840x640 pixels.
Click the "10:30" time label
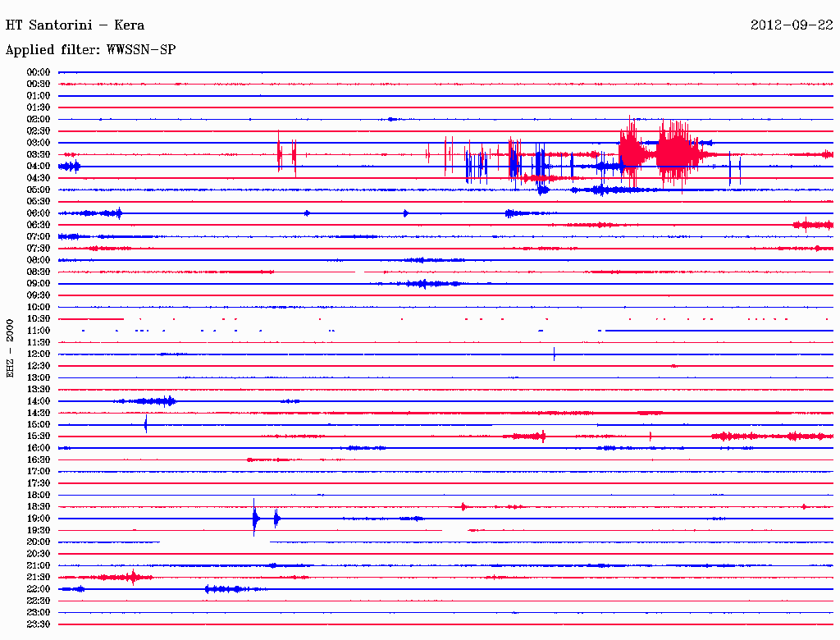39,319
